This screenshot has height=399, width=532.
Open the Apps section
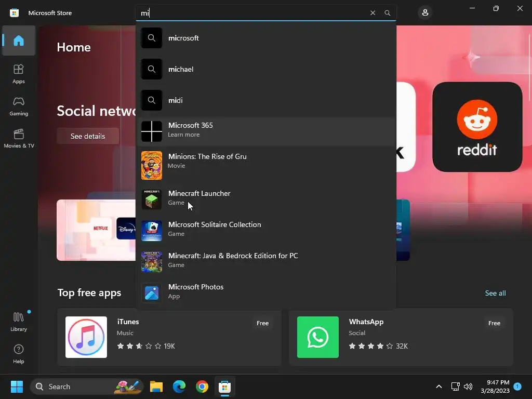(x=19, y=74)
